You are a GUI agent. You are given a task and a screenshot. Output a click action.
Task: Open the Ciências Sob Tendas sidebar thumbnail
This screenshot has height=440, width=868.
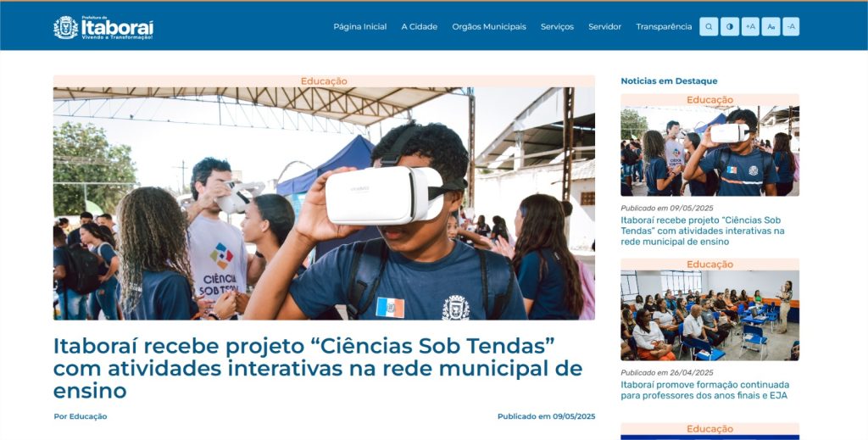point(709,151)
